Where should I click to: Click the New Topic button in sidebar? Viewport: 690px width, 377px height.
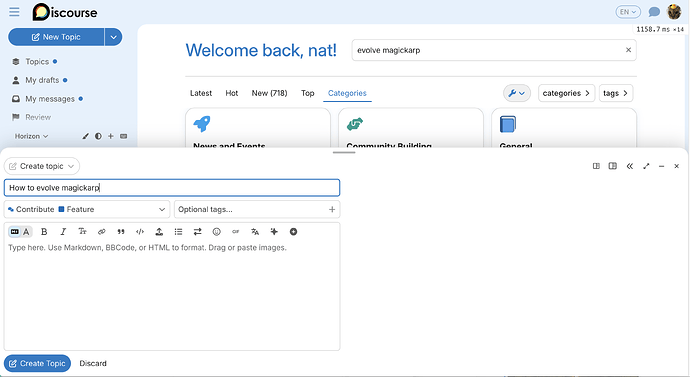[x=56, y=37]
